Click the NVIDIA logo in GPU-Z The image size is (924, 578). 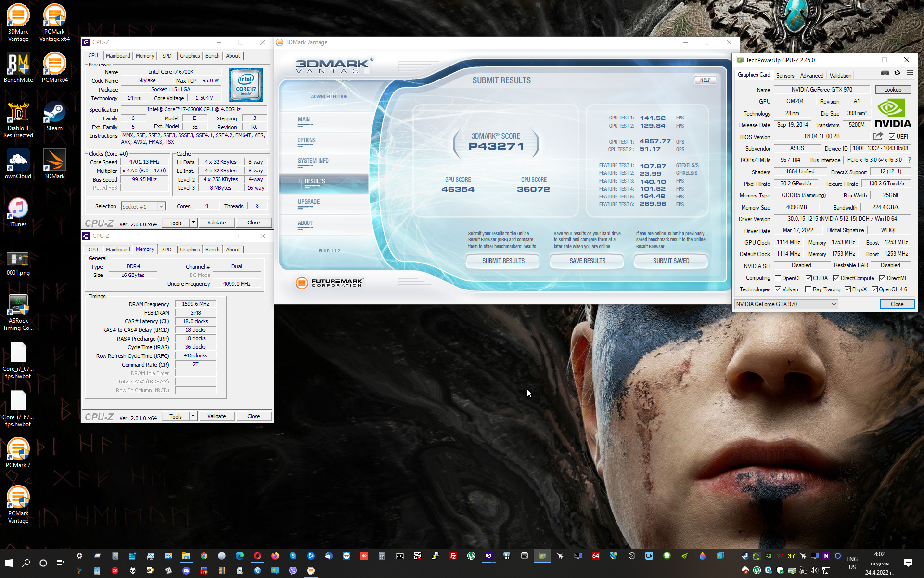[893, 114]
